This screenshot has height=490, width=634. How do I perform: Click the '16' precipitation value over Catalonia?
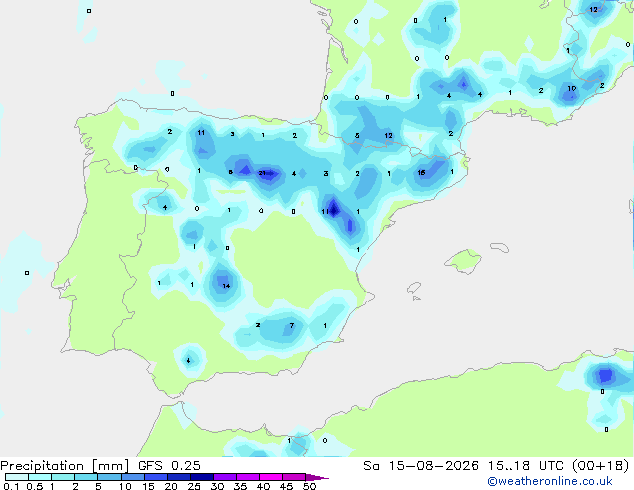click(x=421, y=173)
